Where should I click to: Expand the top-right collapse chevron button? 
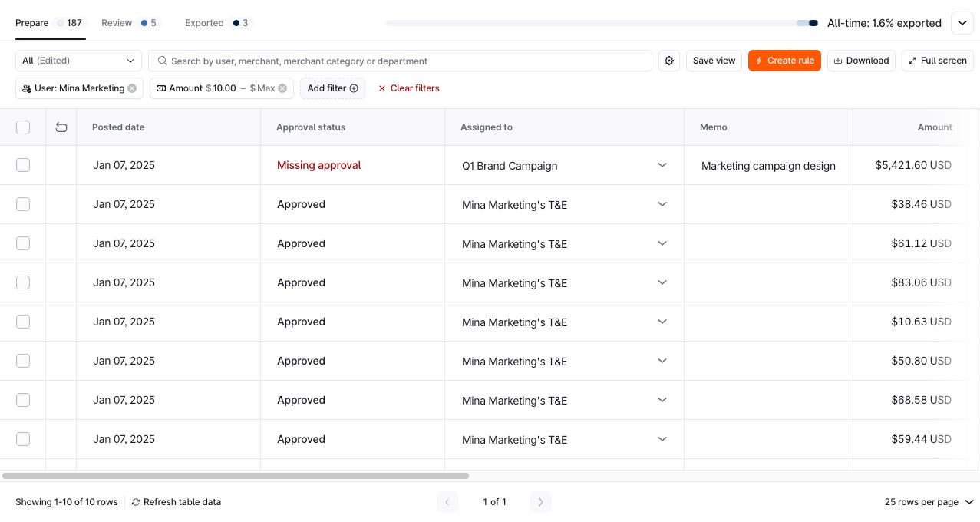coord(962,23)
